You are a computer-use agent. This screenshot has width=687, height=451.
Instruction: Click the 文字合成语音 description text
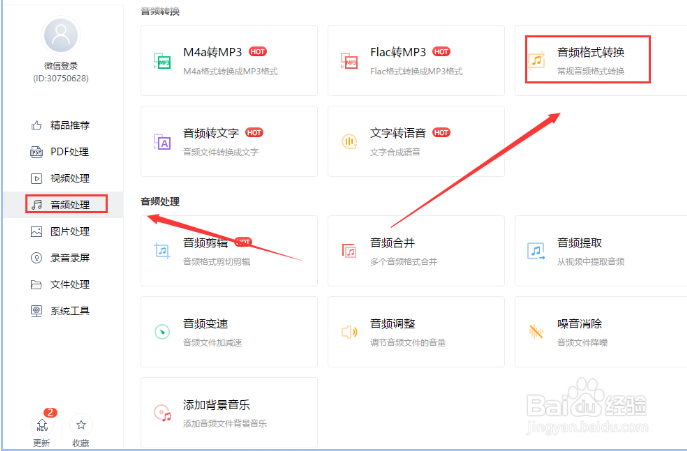395,152
